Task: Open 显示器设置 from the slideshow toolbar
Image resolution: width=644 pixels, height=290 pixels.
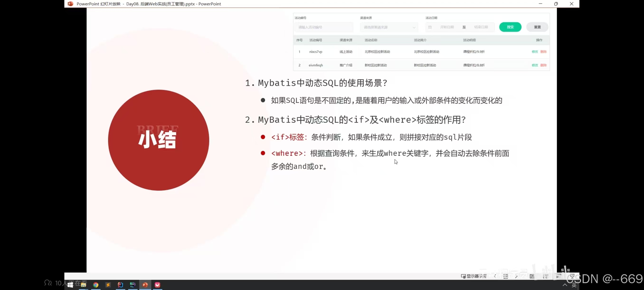Action: pyautogui.click(x=474, y=276)
